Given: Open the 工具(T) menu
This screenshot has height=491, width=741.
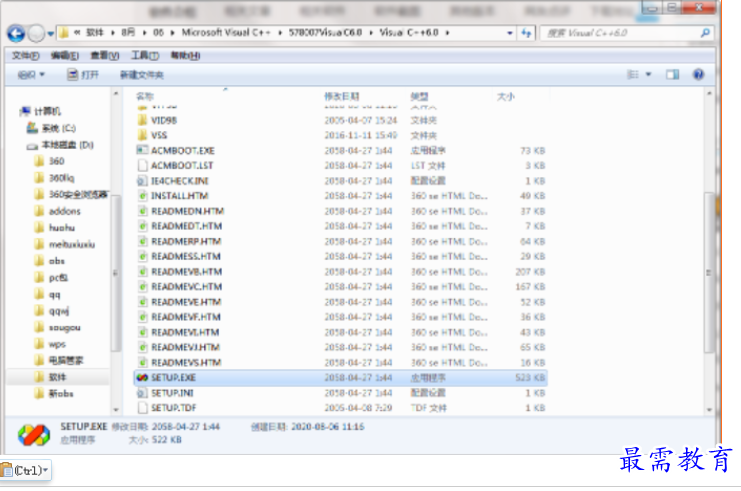Looking at the screenshot, I should coord(145,56).
